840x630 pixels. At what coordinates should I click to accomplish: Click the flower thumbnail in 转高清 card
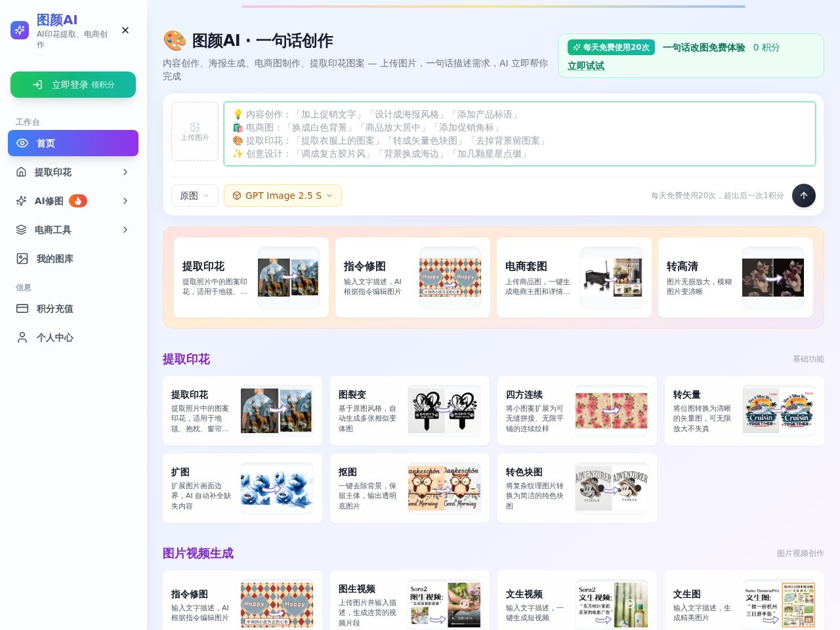772,278
